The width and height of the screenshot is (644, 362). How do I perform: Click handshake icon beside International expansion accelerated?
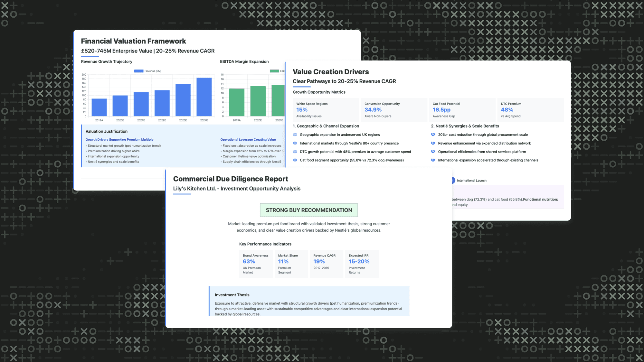433,160
